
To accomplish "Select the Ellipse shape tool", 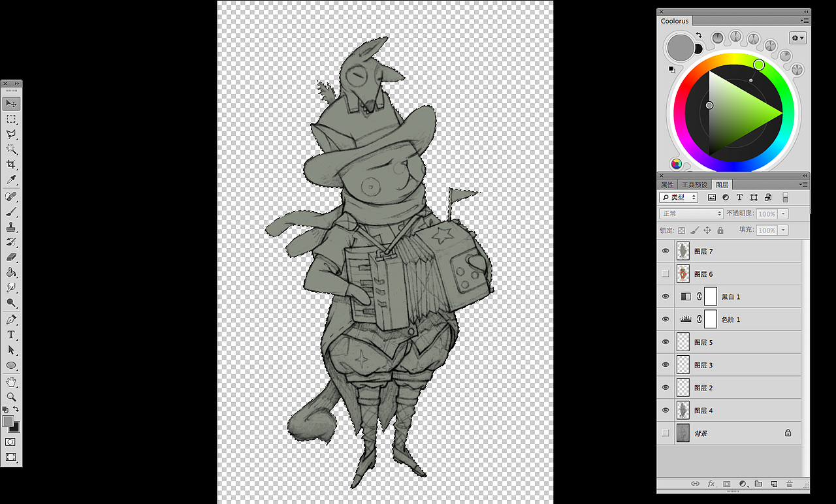I will (x=11, y=366).
